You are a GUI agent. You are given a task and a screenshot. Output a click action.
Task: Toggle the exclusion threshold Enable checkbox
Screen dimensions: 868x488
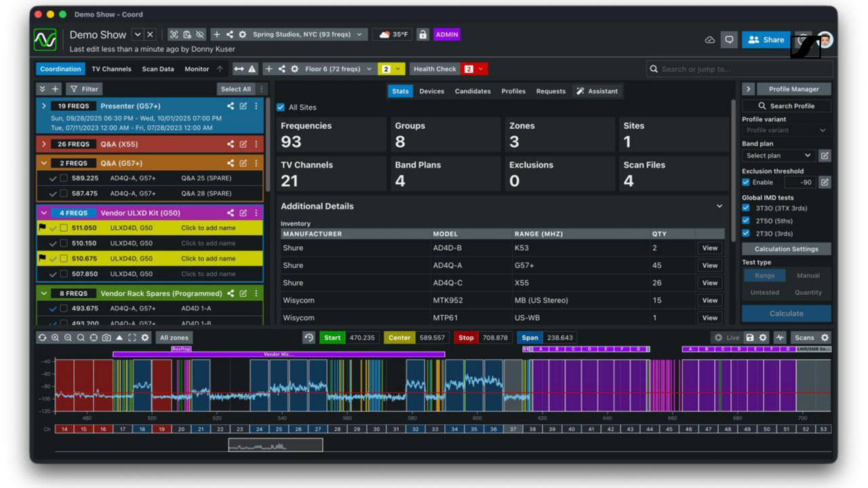[x=746, y=182]
